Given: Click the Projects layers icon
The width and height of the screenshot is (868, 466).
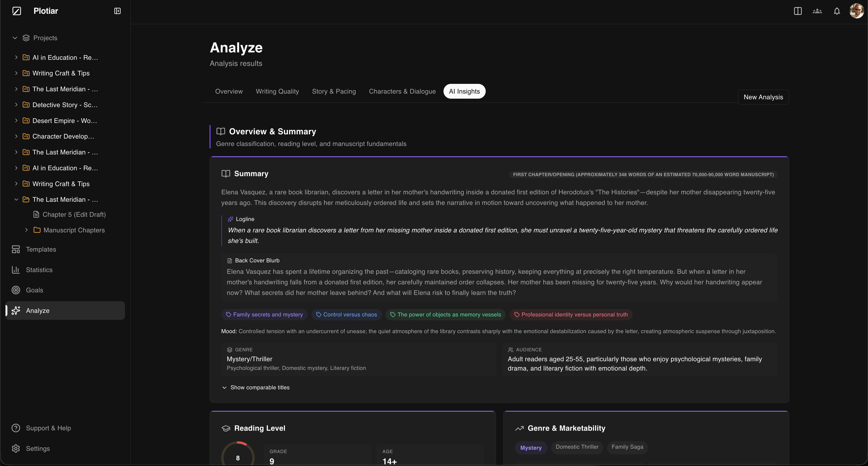Looking at the screenshot, I should coord(26,38).
